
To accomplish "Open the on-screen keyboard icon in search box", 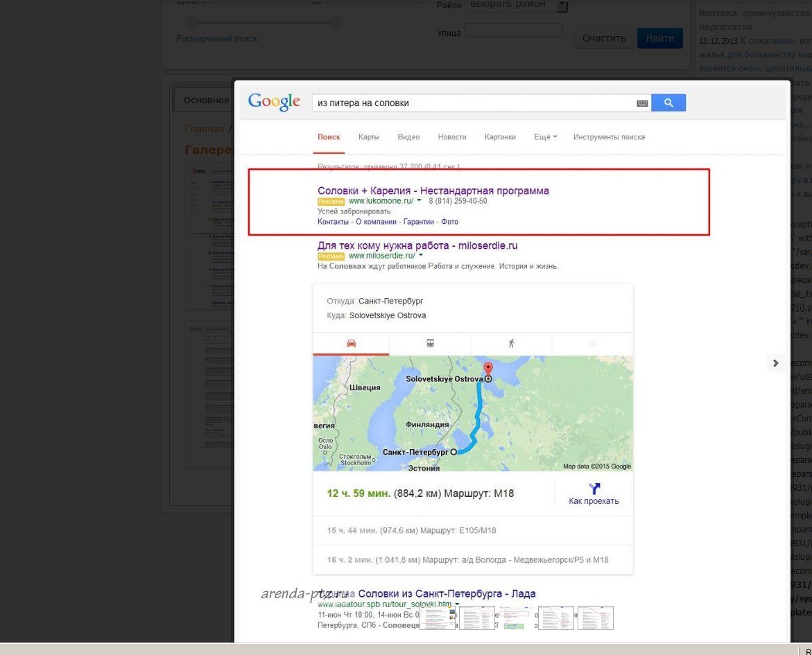I will click(642, 103).
